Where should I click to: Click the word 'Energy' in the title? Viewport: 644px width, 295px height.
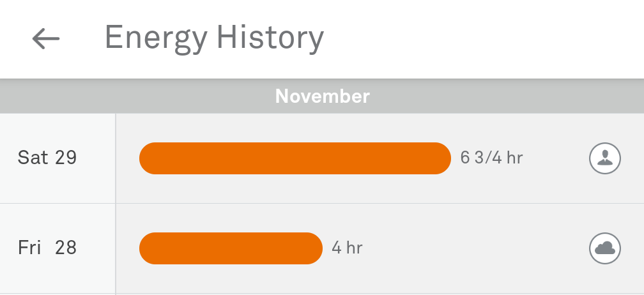tap(155, 38)
